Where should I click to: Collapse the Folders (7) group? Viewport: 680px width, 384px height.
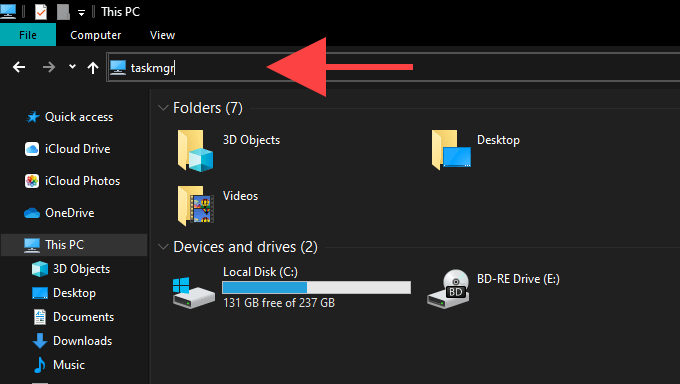coord(163,108)
